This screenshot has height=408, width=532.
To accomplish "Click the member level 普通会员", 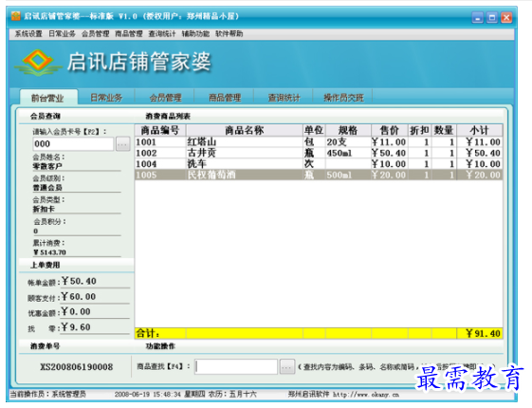I will (47, 187).
